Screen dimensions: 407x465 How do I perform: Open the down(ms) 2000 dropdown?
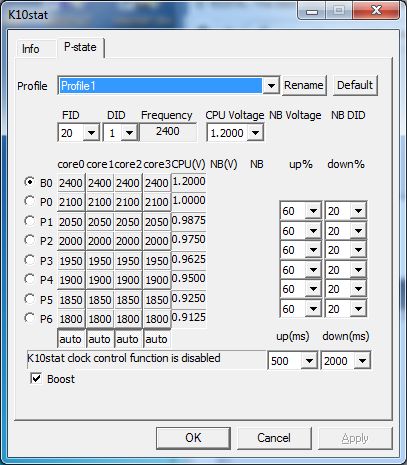362,360
